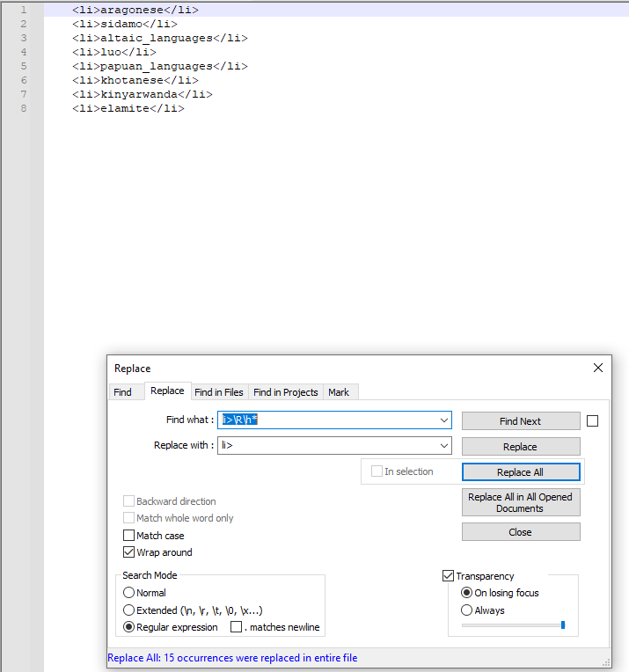
Task: Select Regular expression search mode
Action: [128, 627]
